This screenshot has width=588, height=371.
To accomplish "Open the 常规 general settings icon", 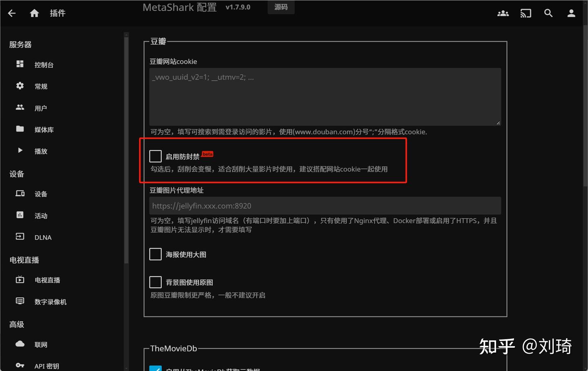I will point(20,86).
